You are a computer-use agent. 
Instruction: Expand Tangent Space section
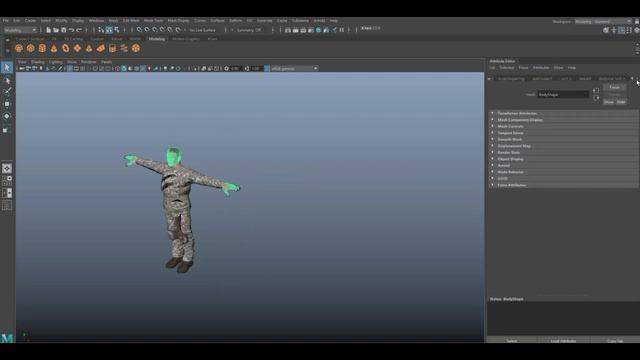pos(563,133)
